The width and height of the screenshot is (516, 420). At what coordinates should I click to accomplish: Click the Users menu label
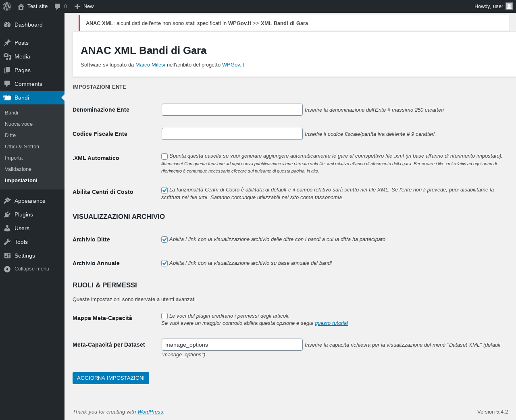point(22,228)
